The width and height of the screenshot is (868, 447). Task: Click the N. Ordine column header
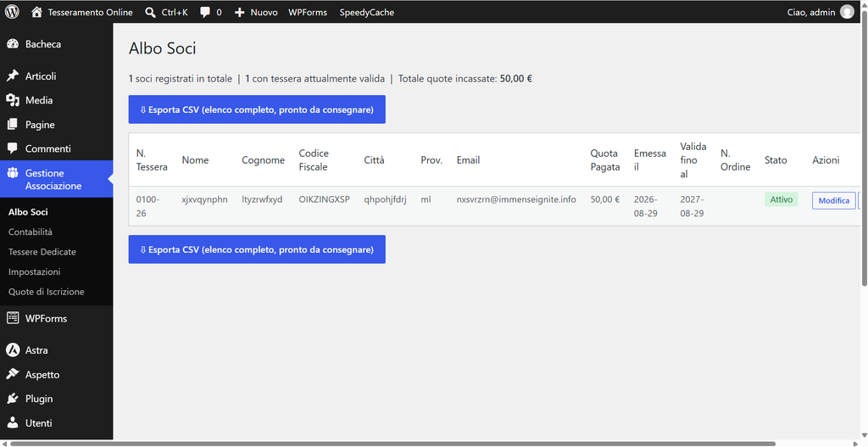pyautogui.click(x=735, y=160)
